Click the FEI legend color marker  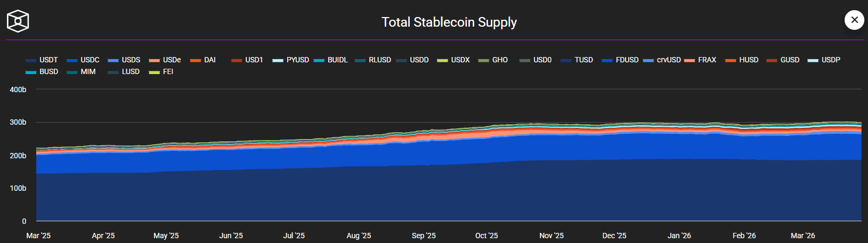coord(155,72)
